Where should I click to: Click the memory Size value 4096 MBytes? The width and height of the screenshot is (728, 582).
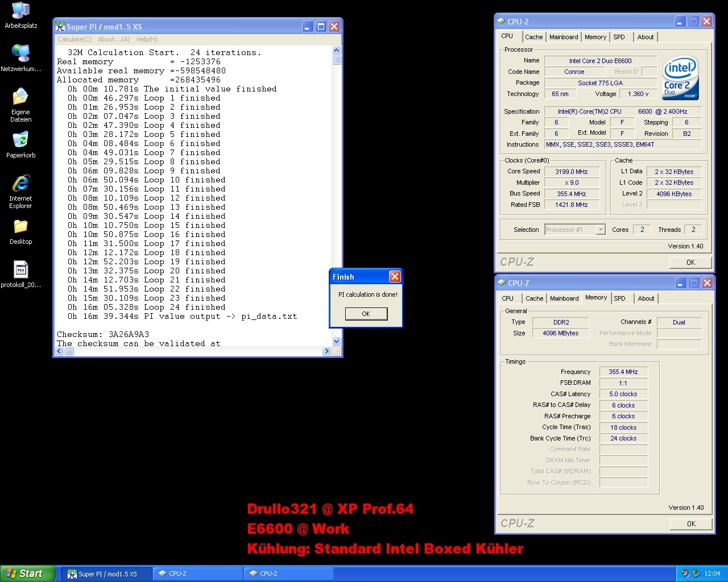tap(561, 333)
